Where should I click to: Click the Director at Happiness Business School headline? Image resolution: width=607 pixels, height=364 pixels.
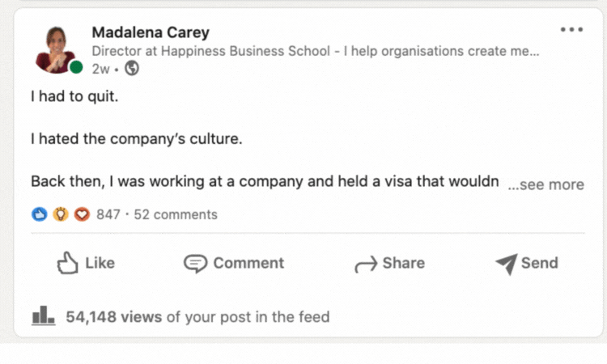(x=315, y=51)
